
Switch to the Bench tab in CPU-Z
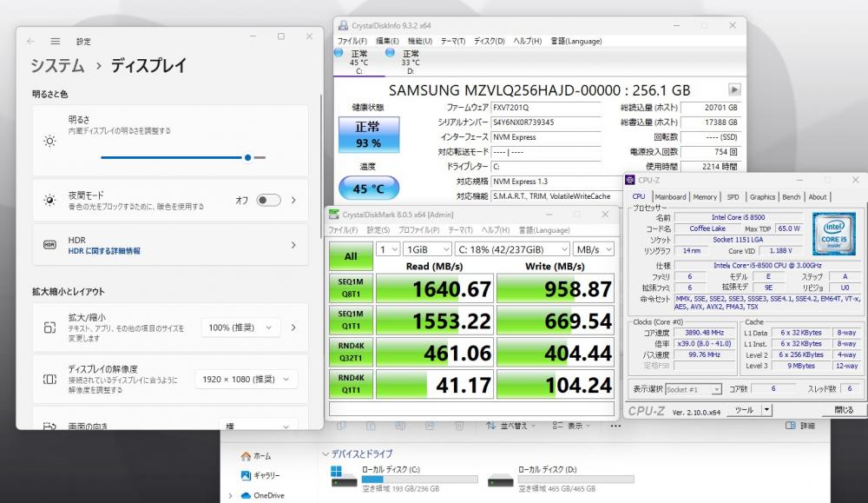(791, 196)
